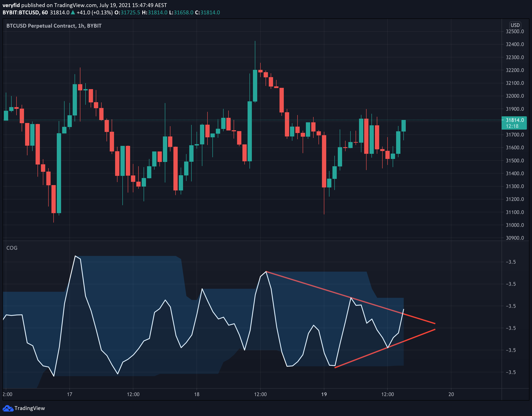Viewport: 532px width, 416px height.
Task: Click the 32000.0 price axis label
Action: click(515, 96)
